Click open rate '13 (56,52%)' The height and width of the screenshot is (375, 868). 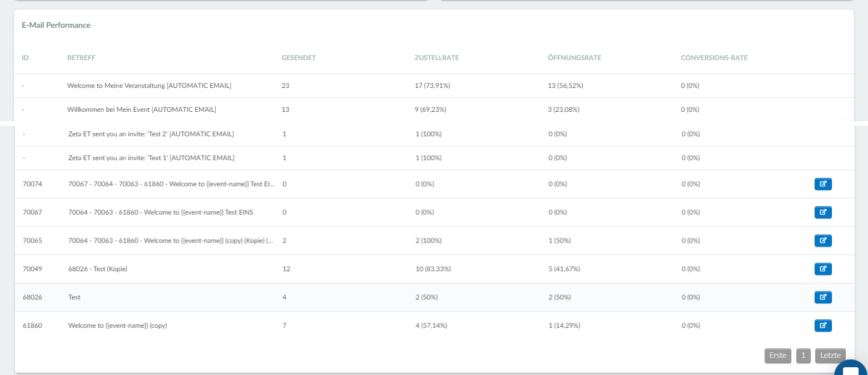[x=566, y=86]
